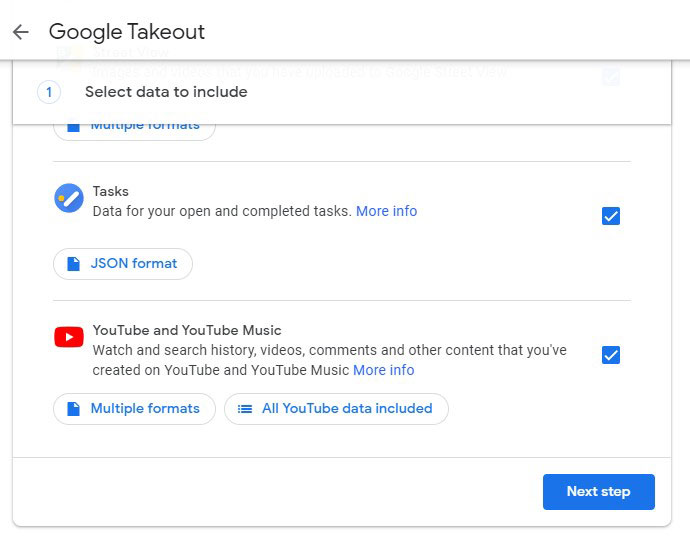The height and width of the screenshot is (537, 690).
Task: Uncheck the YouTube and YouTube Music checkbox
Action: 611,355
